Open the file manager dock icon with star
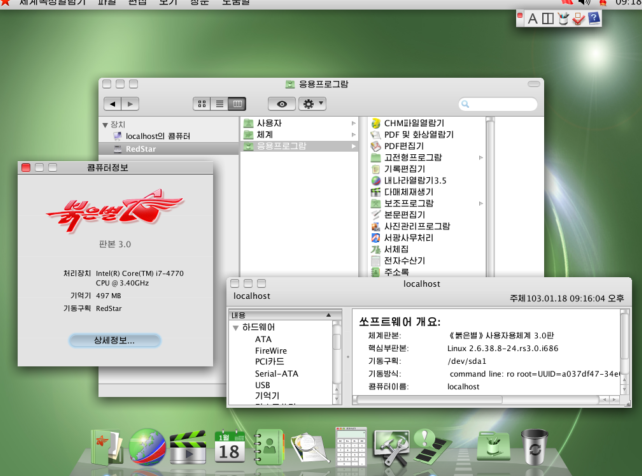The height and width of the screenshot is (476, 642). coord(106,447)
